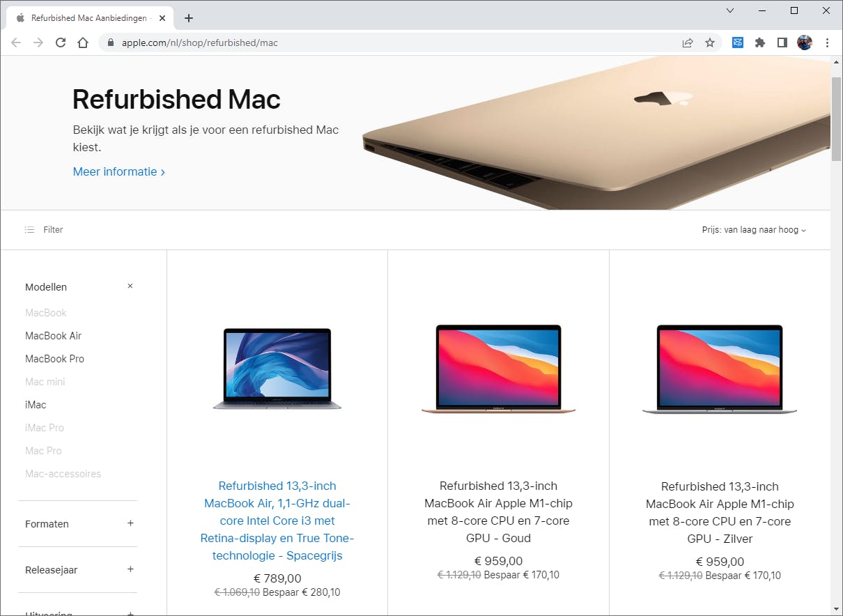Collapse the Modellen filter section
The width and height of the screenshot is (843, 616).
(x=130, y=286)
